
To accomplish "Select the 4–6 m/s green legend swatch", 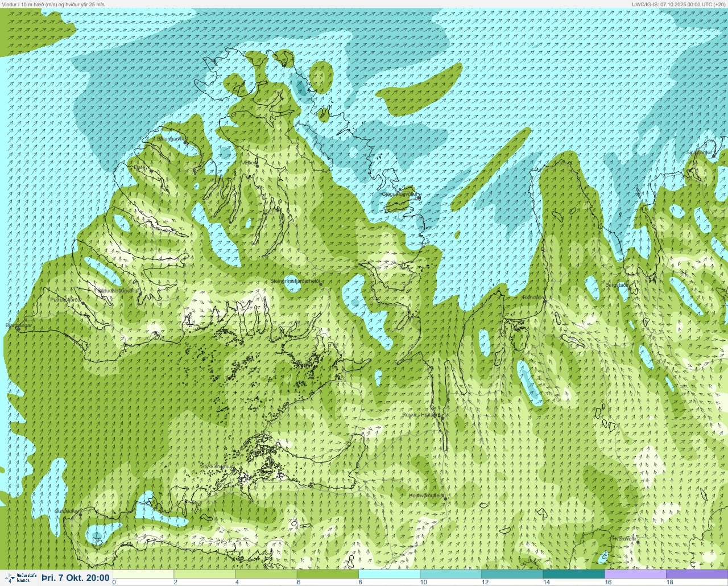I will [266, 574].
